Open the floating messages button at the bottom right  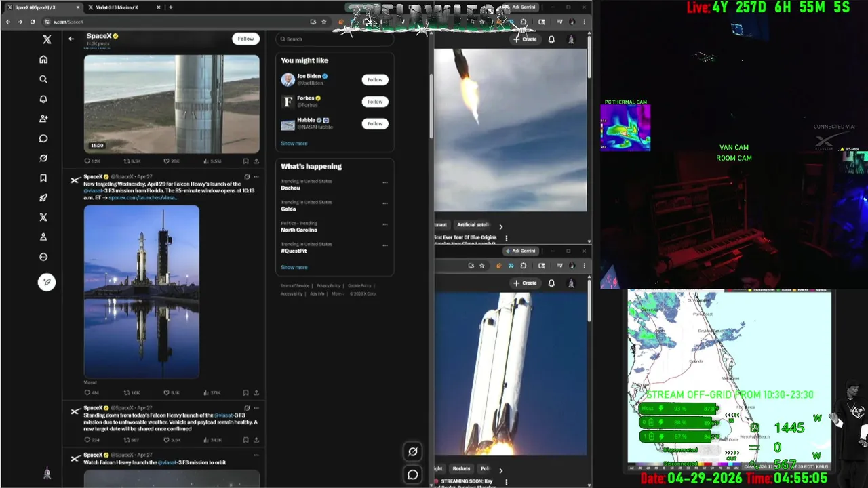coord(412,474)
